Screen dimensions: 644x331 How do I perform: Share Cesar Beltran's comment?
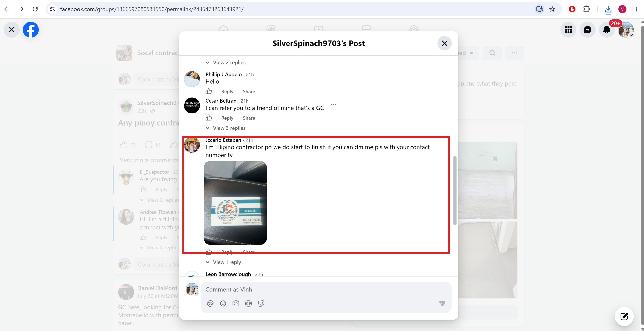pos(249,118)
